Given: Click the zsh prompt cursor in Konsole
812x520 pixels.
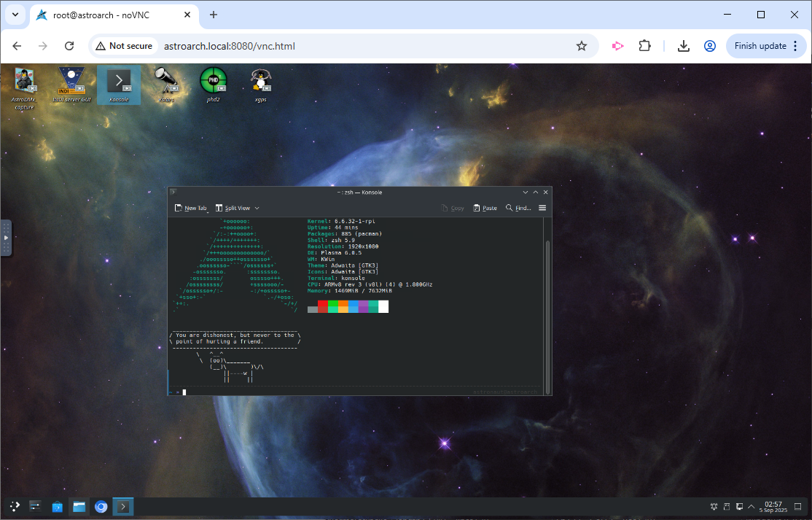Looking at the screenshot, I should 184,392.
